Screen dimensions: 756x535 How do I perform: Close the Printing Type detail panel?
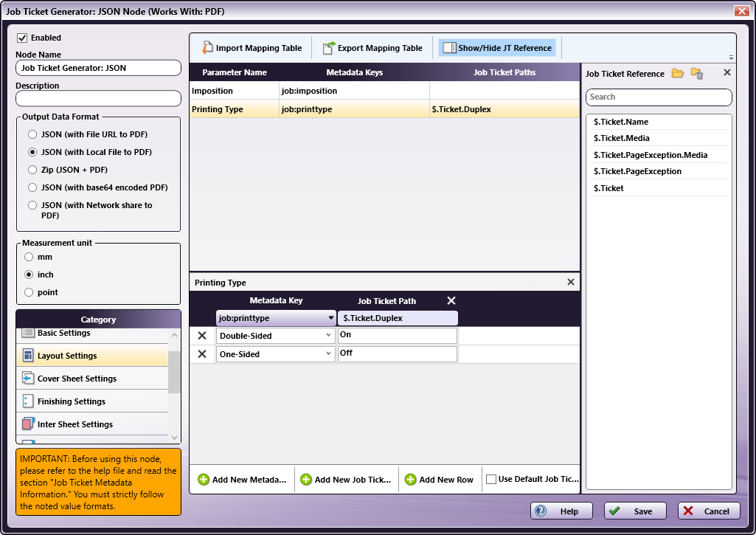[570, 282]
